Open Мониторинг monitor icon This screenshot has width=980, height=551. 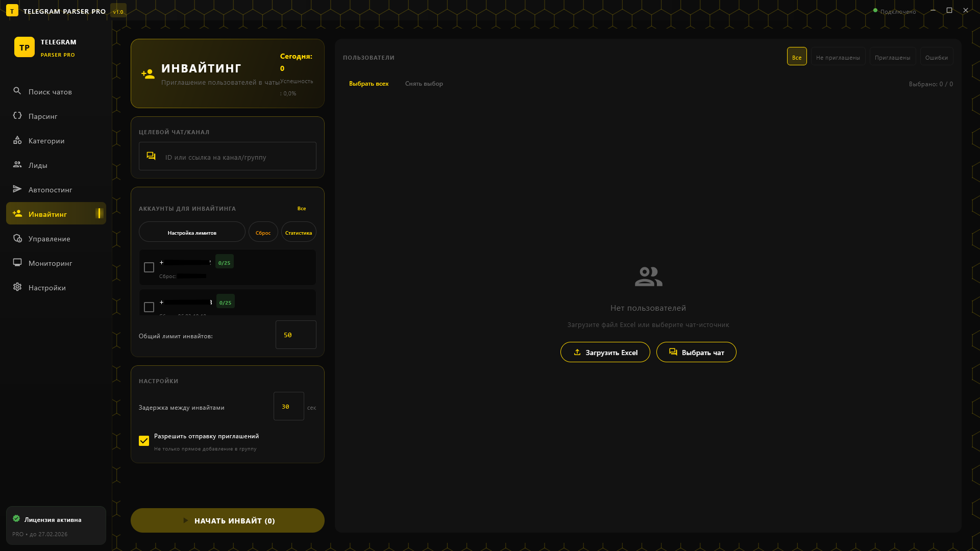coord(17,263)
